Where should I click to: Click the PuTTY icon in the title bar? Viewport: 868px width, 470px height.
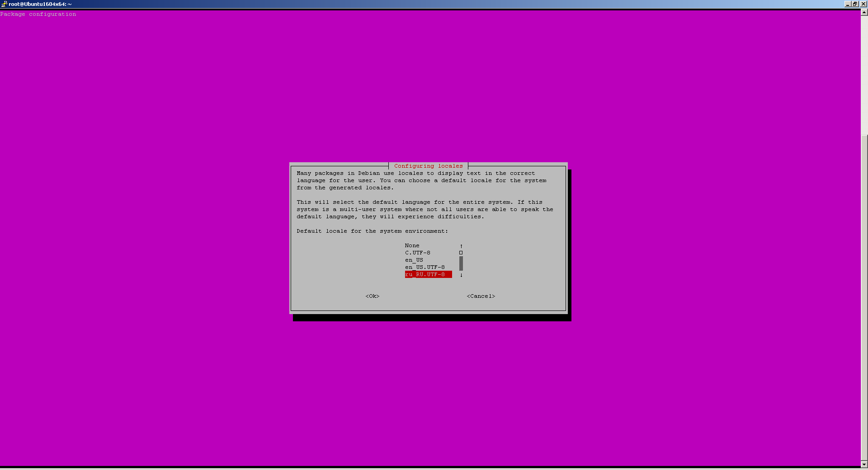click(x=4, y=4)
